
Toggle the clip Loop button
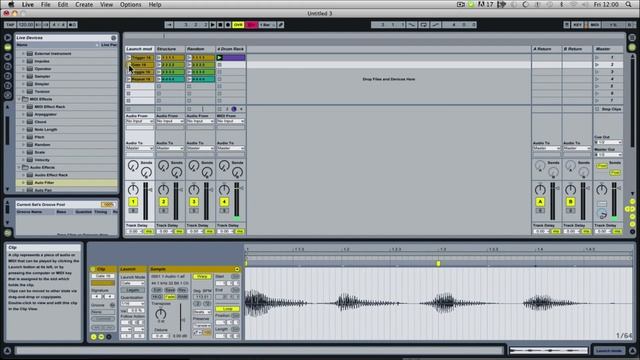[227, 309]
